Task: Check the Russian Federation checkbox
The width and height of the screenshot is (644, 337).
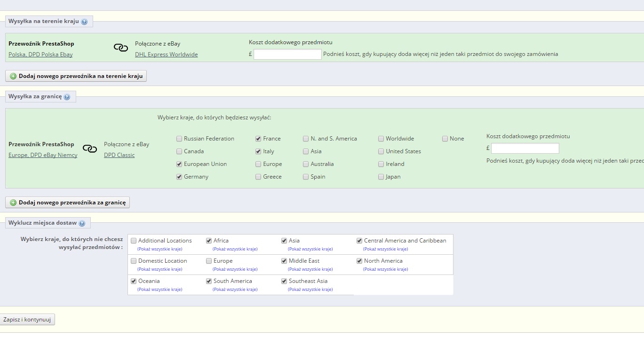Action: 179,139
